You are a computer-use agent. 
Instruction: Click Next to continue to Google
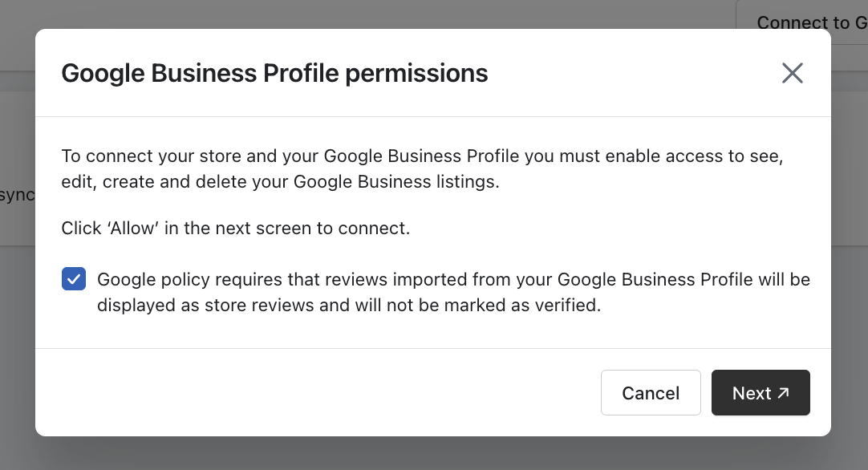click(x=752, y=393)
